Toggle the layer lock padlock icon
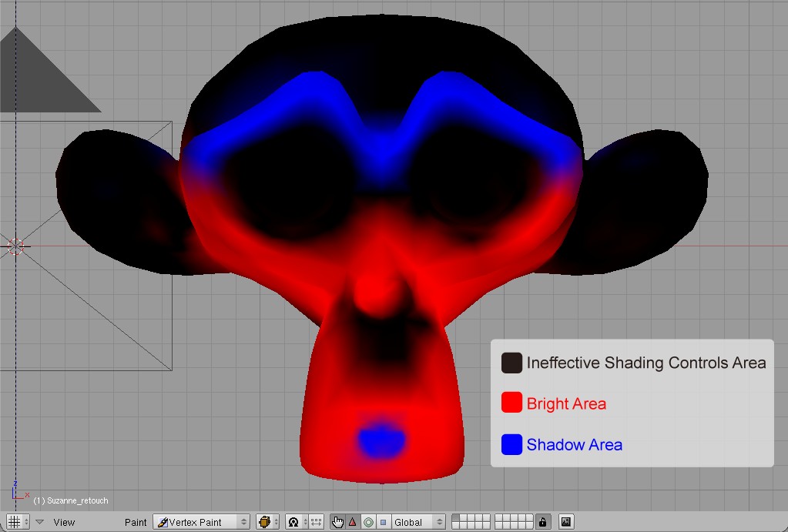The image size is (788, 532). pos(542,522)
